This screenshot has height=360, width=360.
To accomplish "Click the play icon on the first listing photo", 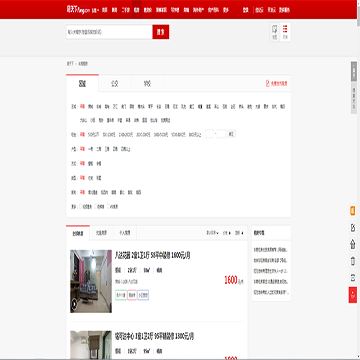I will tap(74, 304).
